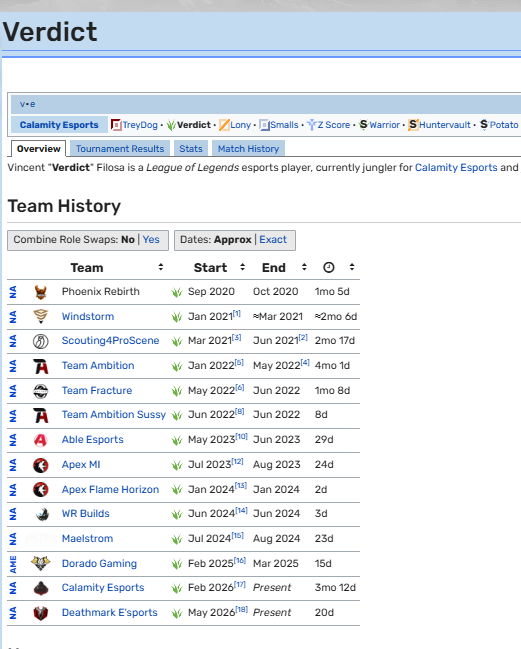This screenshot has width=521, height=649.
Task: Open the Potato player link
Action: point(504,125)
